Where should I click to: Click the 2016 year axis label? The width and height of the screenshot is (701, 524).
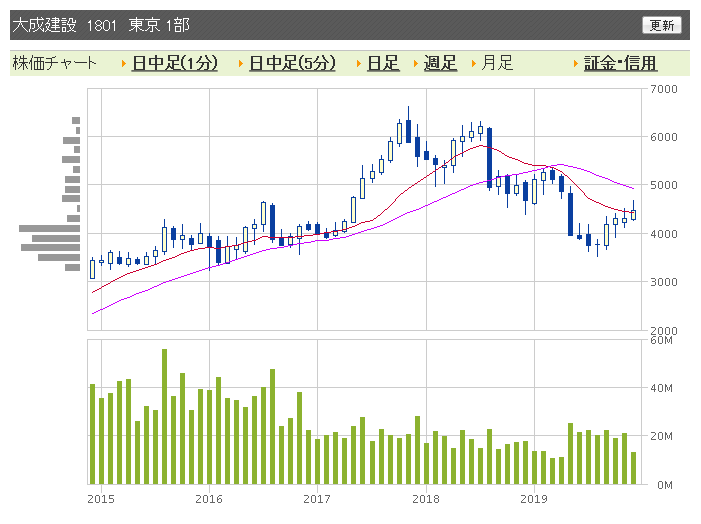click(x=209, y=499)
